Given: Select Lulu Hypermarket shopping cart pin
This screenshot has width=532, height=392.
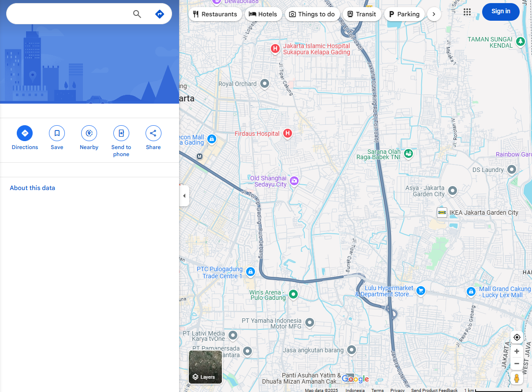Looking at the screenshot, I should click(421, 291).
